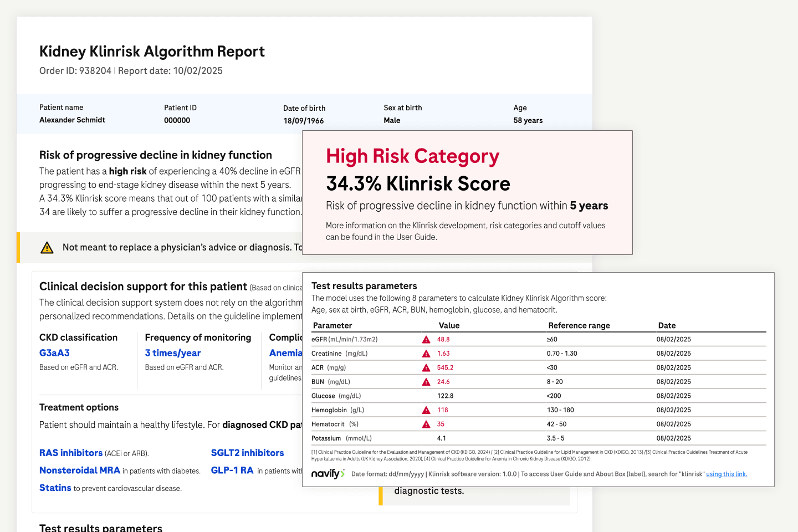Click the Glucose reference range <200
798x532 pixels.
[x=554, y=396]
